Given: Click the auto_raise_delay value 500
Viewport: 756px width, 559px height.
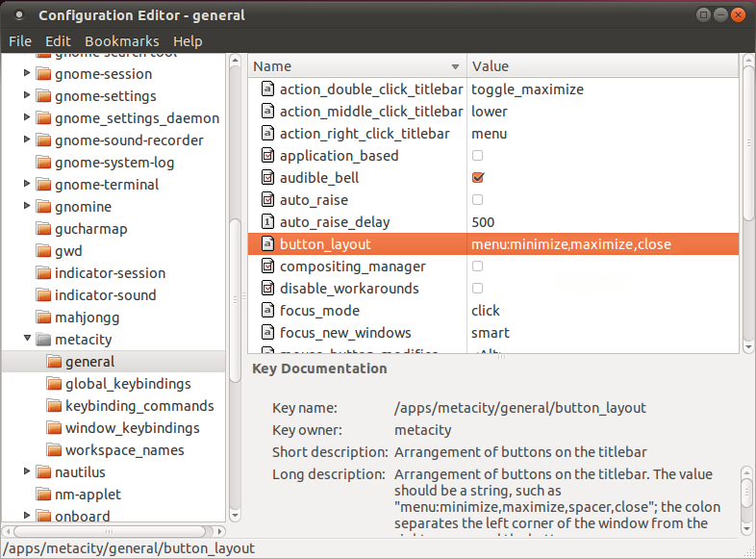Looking at the screenshot, I should coord(483,222).
